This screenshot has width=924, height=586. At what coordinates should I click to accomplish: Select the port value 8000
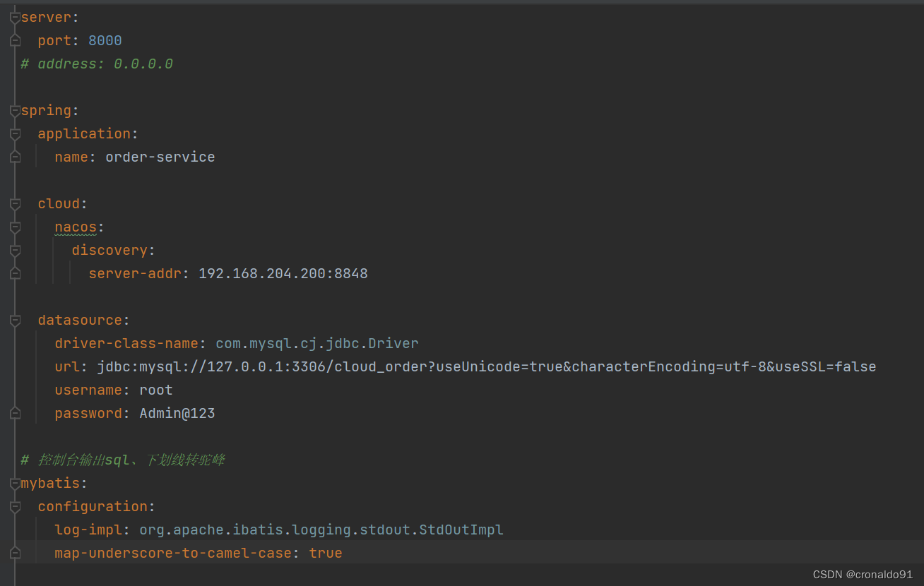click(x=105, y=40)
